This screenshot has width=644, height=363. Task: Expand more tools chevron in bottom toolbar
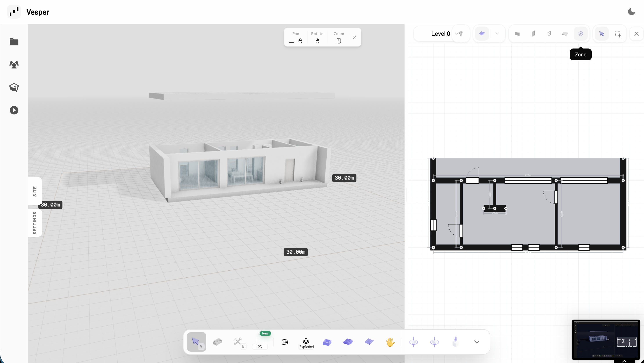(x=477, y=342)
